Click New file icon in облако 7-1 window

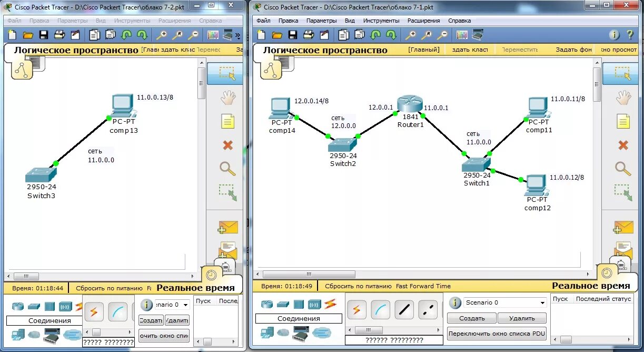pyautogui.click(x=261, y=35)
